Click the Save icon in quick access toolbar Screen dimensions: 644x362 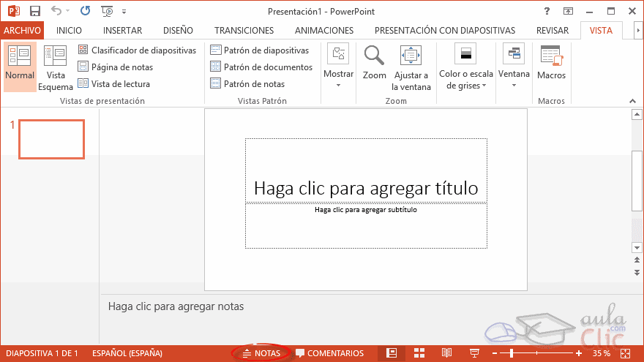[x=35, y=12]
